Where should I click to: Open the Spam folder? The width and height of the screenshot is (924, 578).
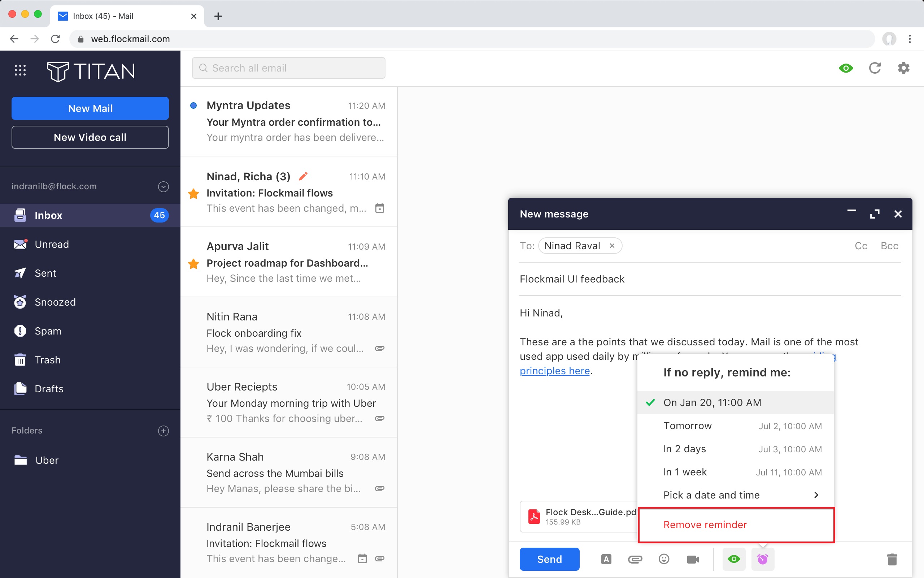(x=90, y=331)
